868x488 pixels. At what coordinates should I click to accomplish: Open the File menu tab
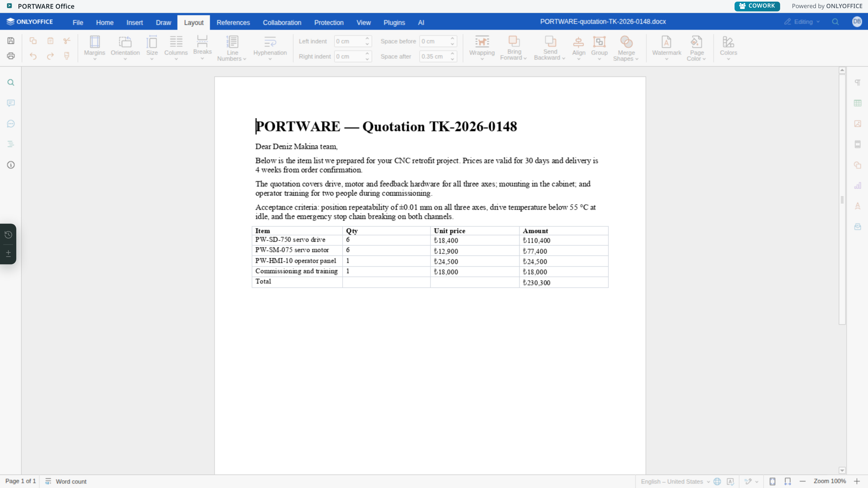click(78, 23)
